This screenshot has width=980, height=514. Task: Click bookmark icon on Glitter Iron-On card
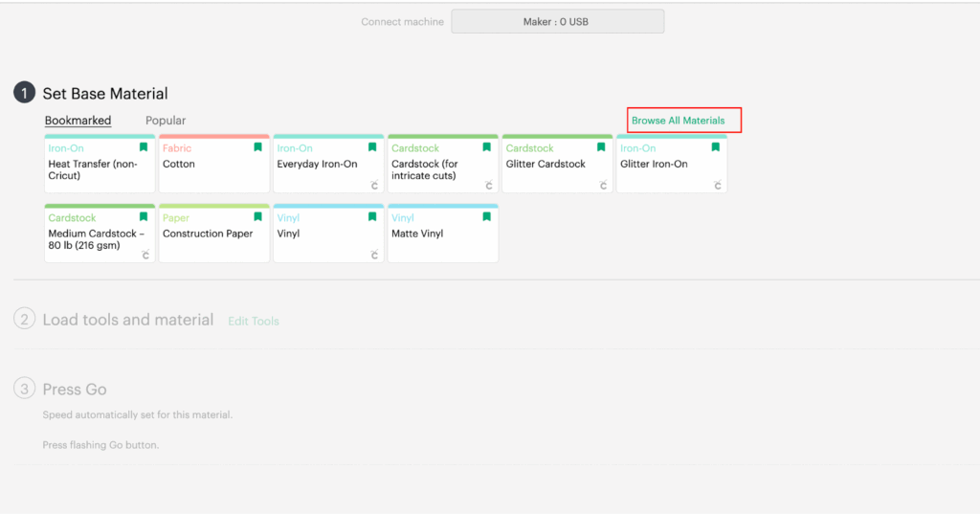pyautogui.click(x=715, y=148)
